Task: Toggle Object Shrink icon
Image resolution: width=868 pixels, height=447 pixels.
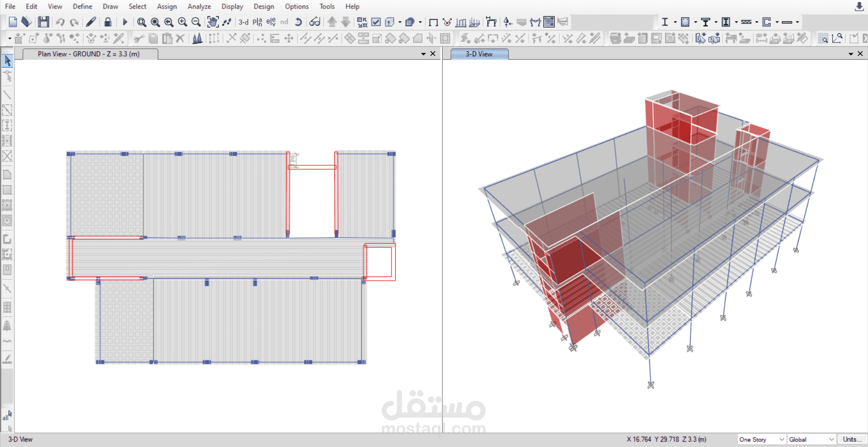Action: 362,22
